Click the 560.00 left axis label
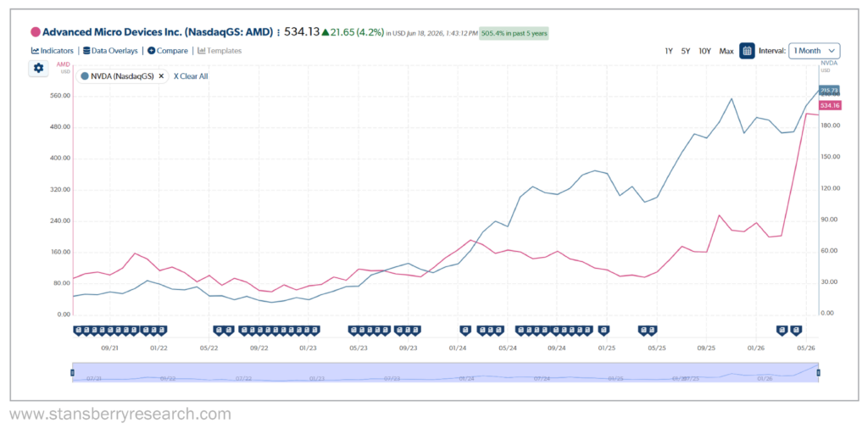 tap(60, 96)
